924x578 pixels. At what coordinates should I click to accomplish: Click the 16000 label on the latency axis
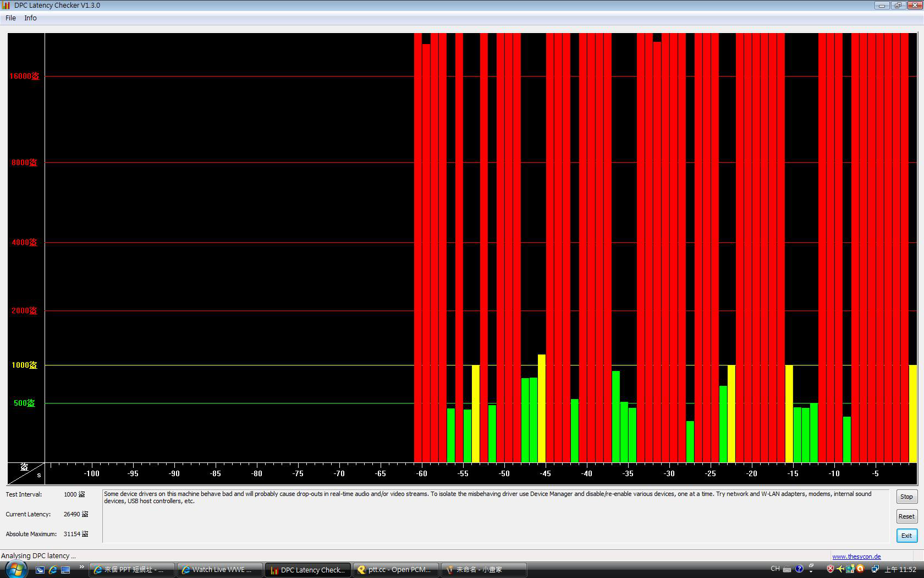click(x=24, y=76)
